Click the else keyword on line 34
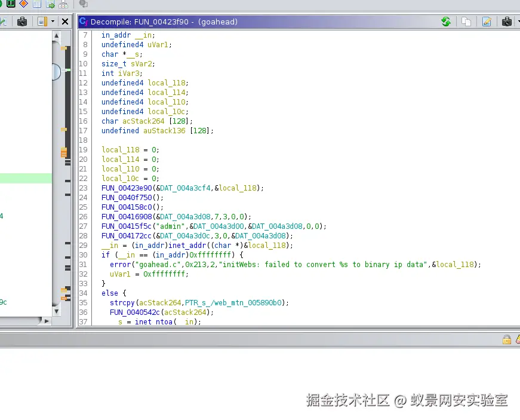 (x=110, y=293)
